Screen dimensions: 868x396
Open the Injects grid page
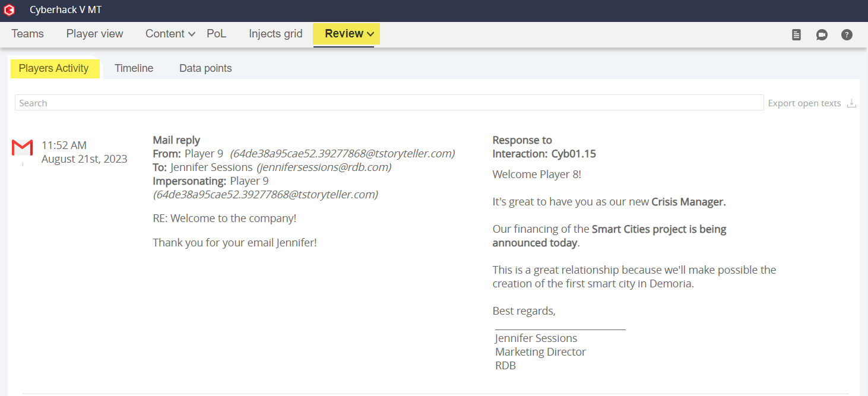point(275,34)
